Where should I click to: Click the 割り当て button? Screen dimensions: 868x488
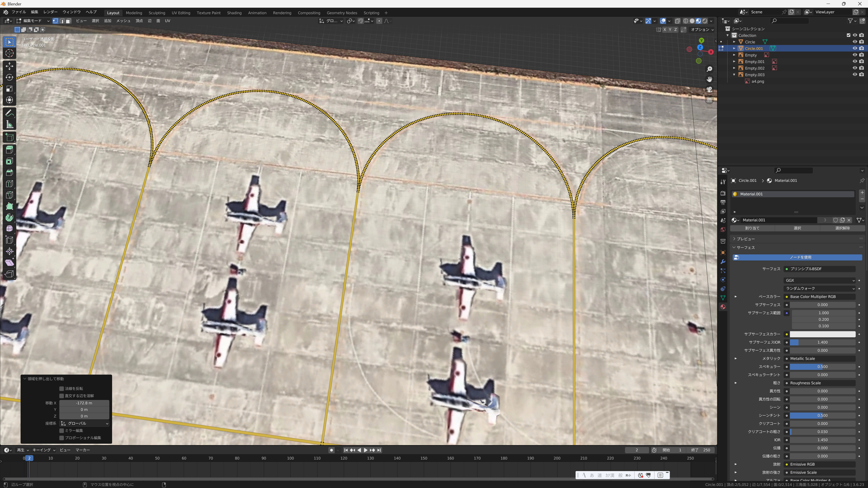click(752, 228)
